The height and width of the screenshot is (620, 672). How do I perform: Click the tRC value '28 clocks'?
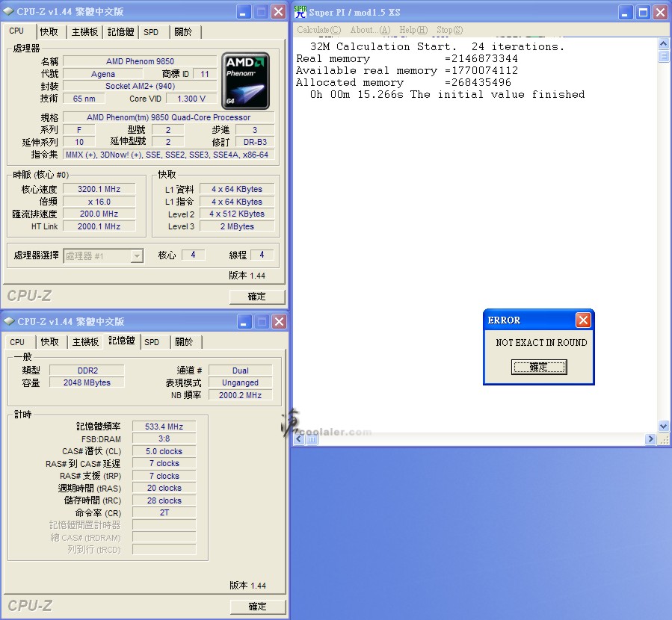(x=164, y=500)
